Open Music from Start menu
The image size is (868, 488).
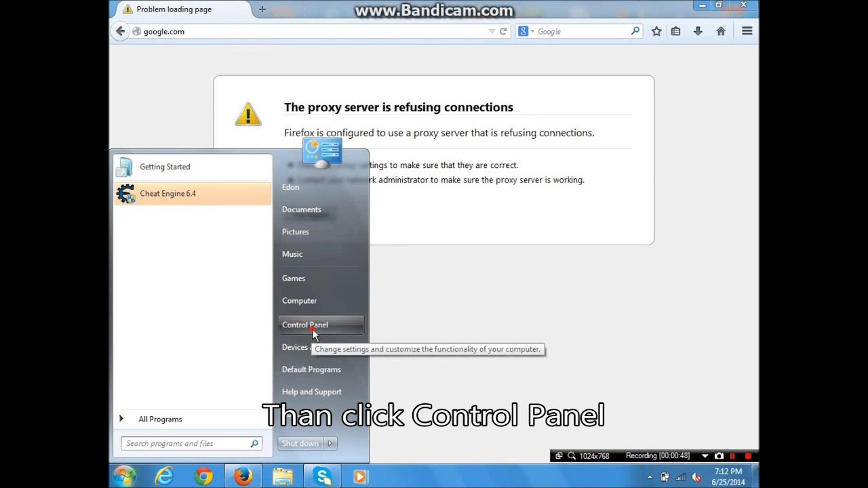point(292,254)
